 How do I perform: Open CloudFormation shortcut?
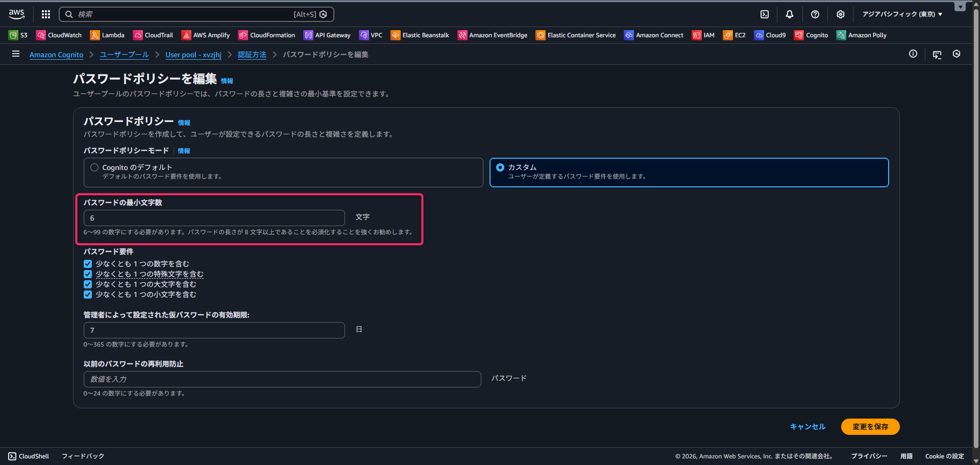click(267, 35)
